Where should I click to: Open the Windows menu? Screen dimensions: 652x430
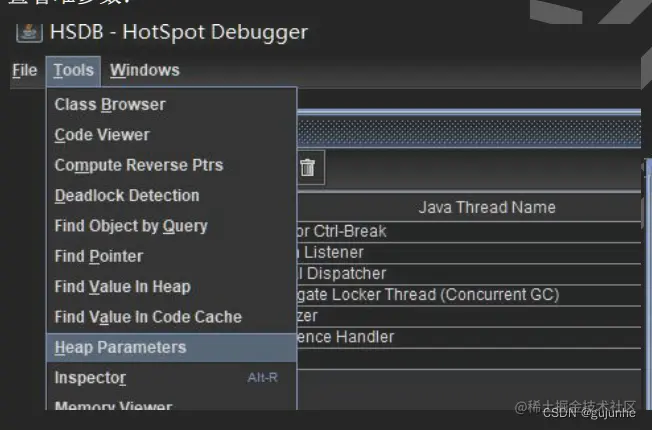tap(144, 70)
